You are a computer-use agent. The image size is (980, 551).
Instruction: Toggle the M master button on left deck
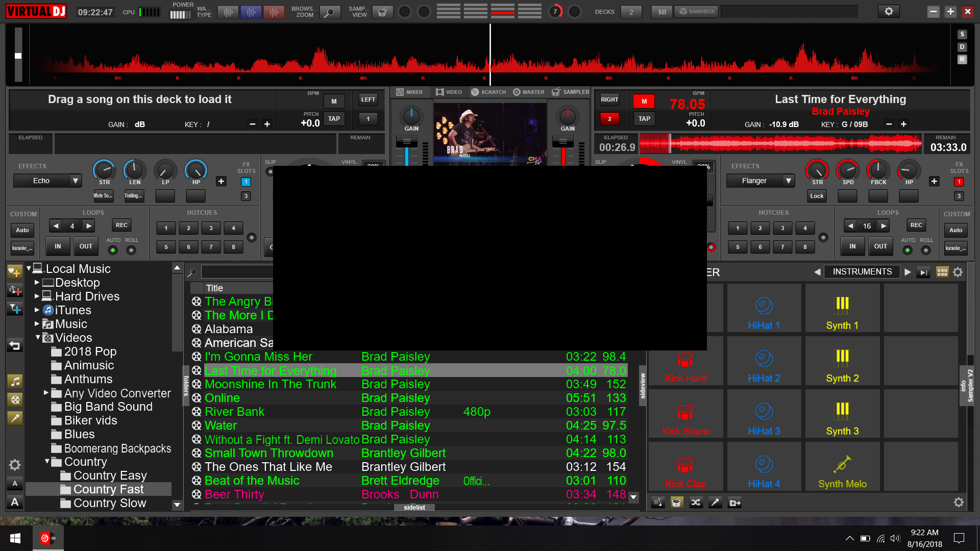click(x=334, y=101)
